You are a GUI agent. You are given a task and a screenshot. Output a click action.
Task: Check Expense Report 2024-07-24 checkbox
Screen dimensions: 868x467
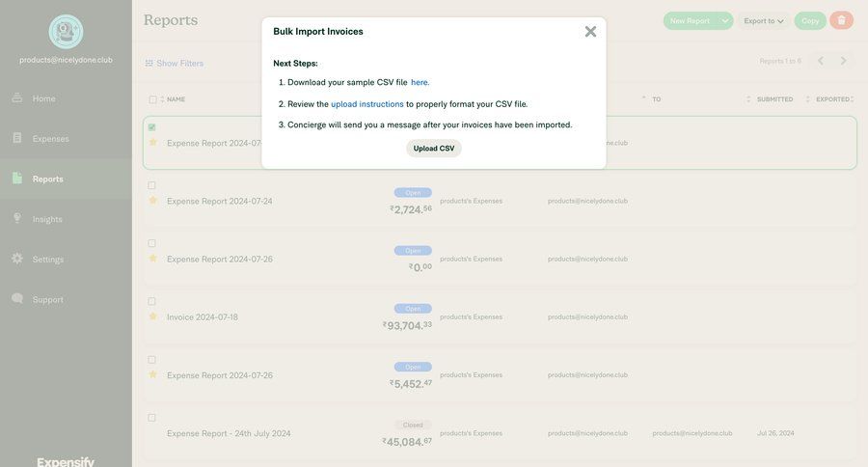click(x=151, y=185)
